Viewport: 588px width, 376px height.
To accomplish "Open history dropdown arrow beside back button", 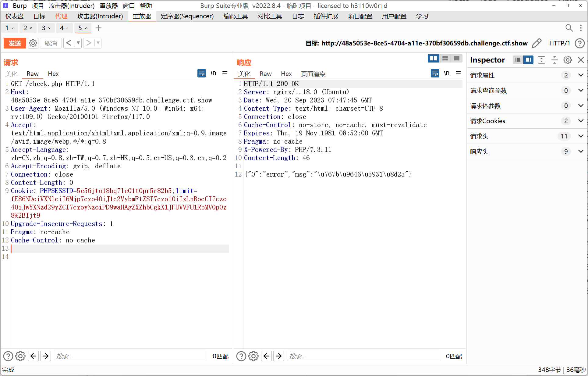I will click(x=78, y=43).
